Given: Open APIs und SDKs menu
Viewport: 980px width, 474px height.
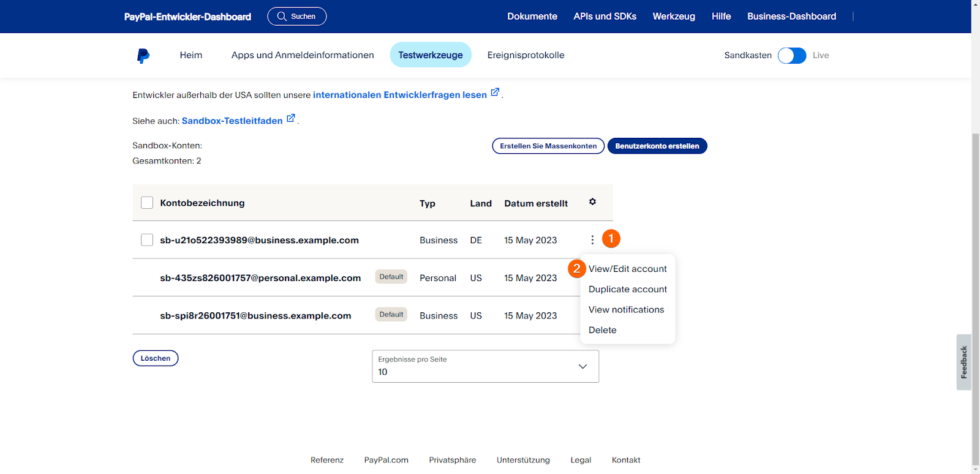Looking at the screenshot, I should [605, 17].
